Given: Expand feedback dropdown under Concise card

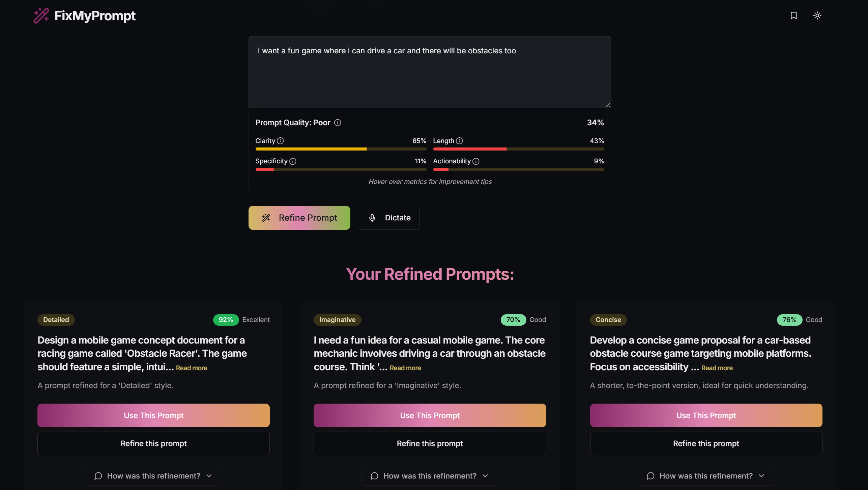Looking at the screenshot, I should coord(706,476).
